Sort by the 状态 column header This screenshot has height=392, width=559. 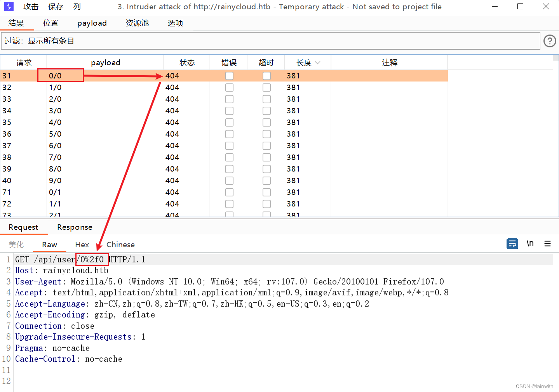click(187, 62)
